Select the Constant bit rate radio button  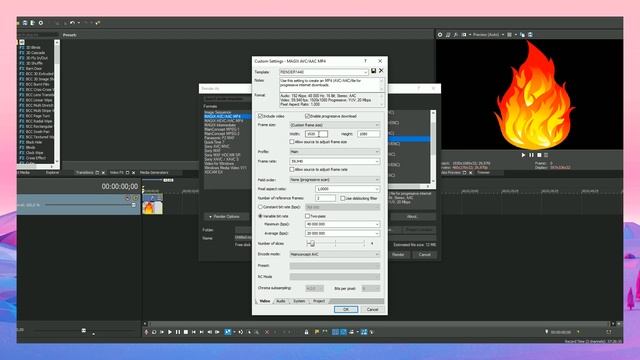click(x=260, y=207)
